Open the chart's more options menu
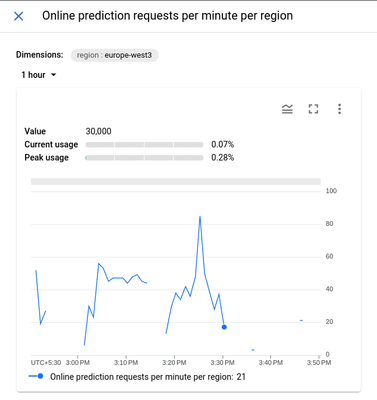This screenshot has height=400, width=377. [339, 109]
